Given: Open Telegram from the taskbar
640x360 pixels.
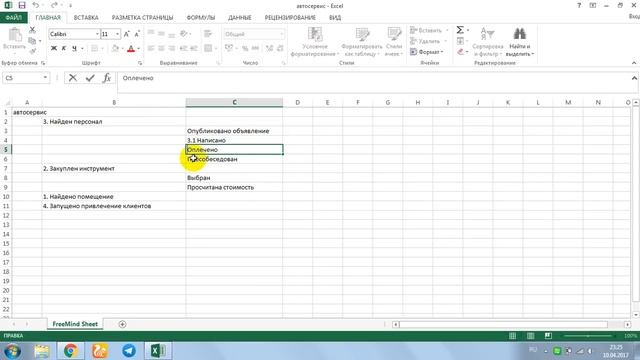Looking at the screenshot, I should tap(129, 351).
